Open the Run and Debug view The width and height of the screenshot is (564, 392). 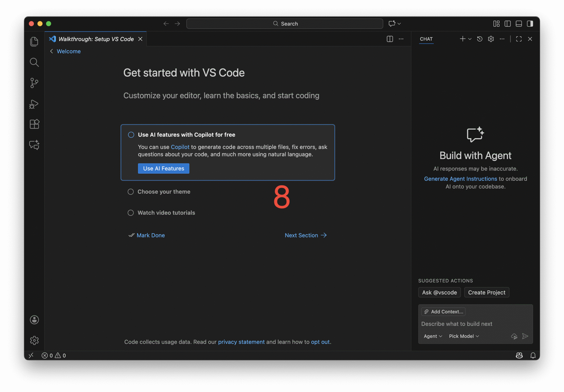(34, 104)
